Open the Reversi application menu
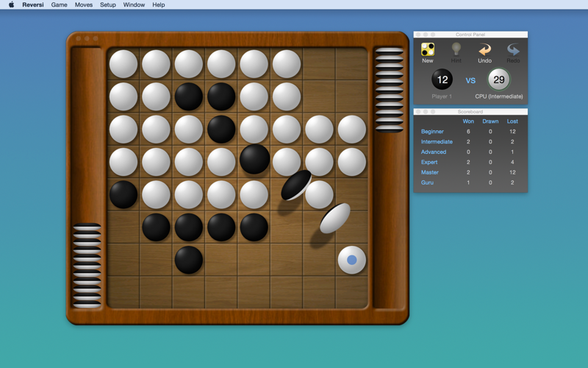 (x=33, y=4)
